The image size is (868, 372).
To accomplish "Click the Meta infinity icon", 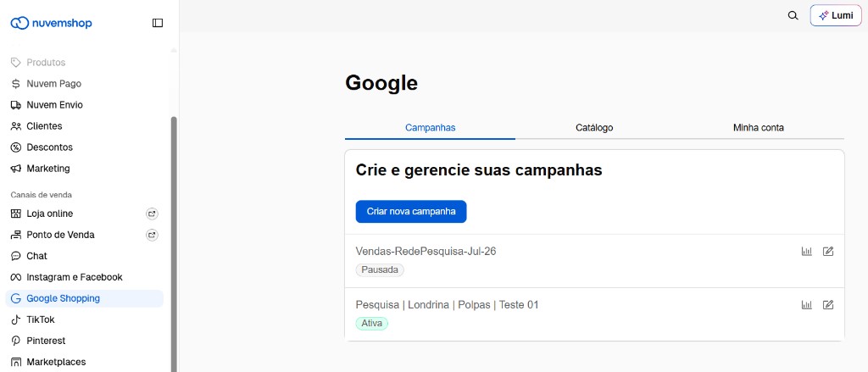I will coord(16,277).
